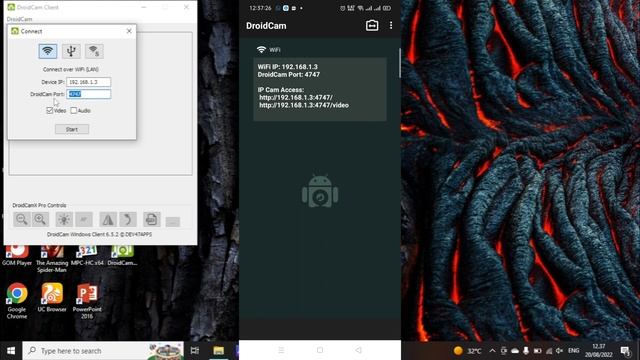This screenshot has width=640, height=360.
Task: Open the DroidCam desktop shortcut
Action: (x=122, y=256)
